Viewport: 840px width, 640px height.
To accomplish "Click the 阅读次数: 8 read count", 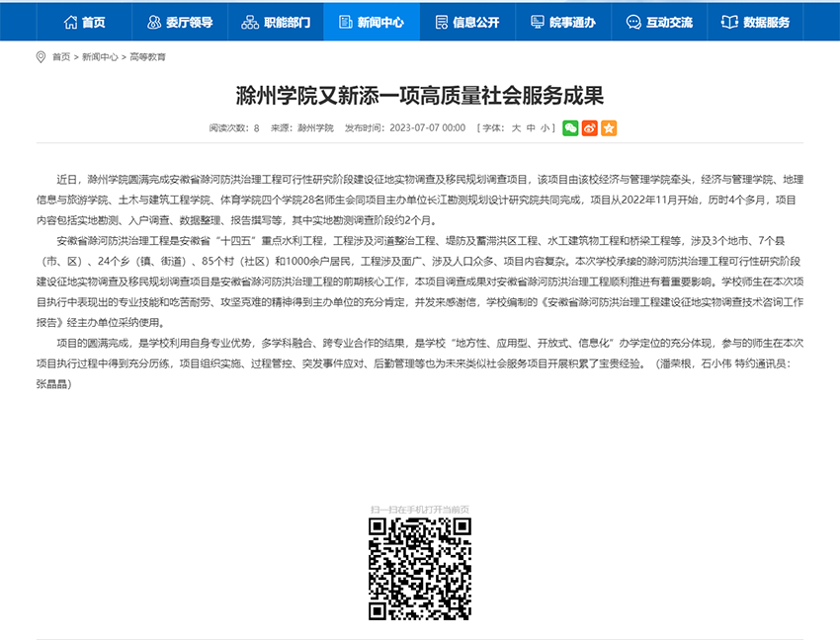I will 234,128.
